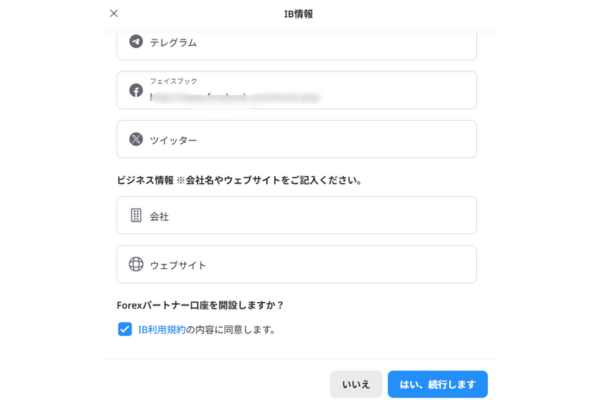The width and height of the screenshot is (600, 400).
Task: Uncheck the IB利用規約 agreement checkbox
Action: [125, 329]
